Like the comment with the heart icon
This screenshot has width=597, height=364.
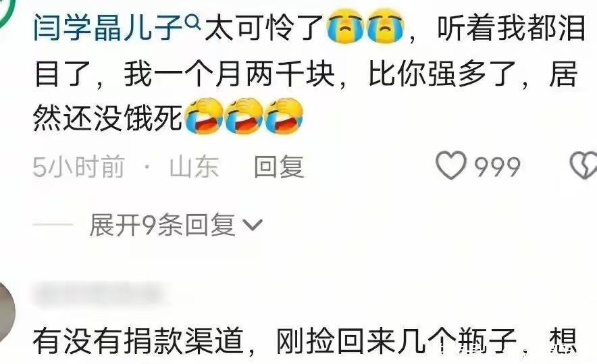[451, 165]
